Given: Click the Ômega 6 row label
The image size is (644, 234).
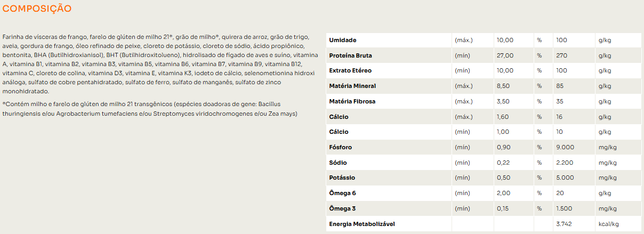Looking at the screenshot, I should point(342,193).
